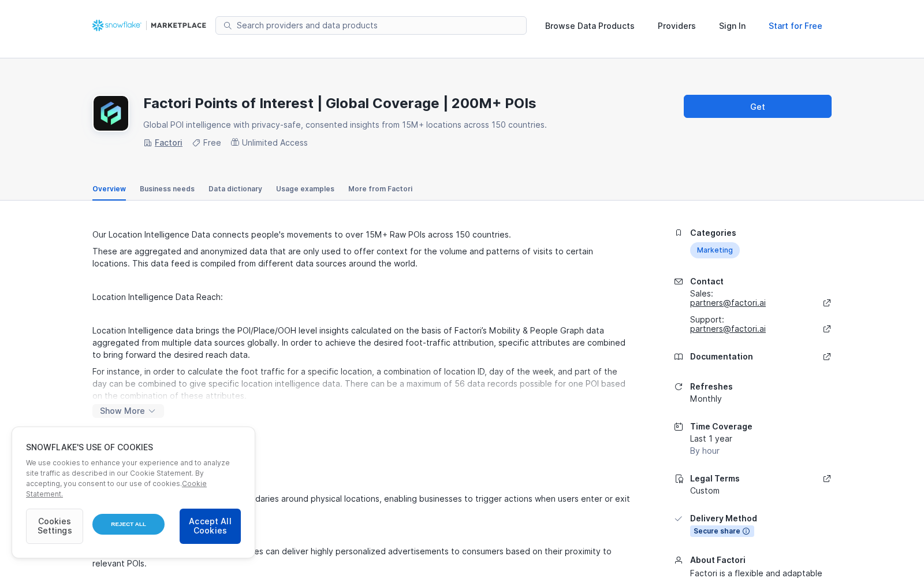Click the Factori provider logo thumbnail
Screen dimensions: 924x578
point(111,113)
